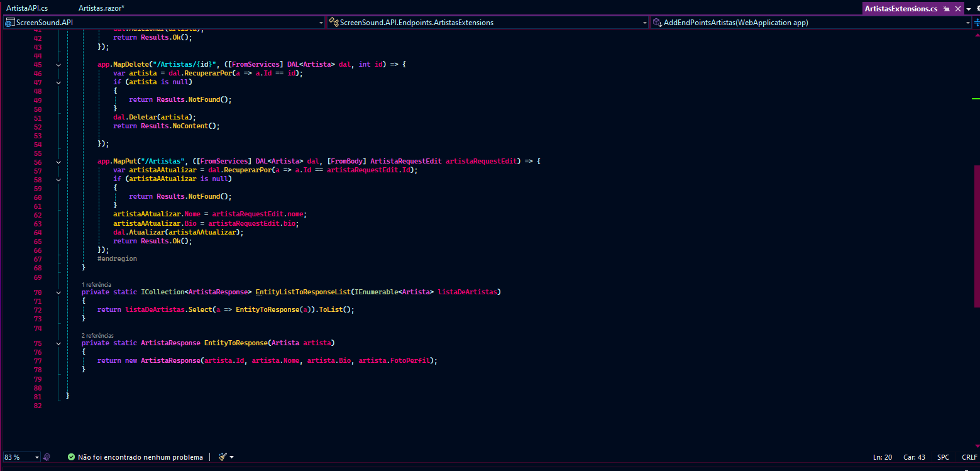Collapse EntityToResponse method at line 75
This screenshot has width=980, height=471.
(x=58, y=343)
